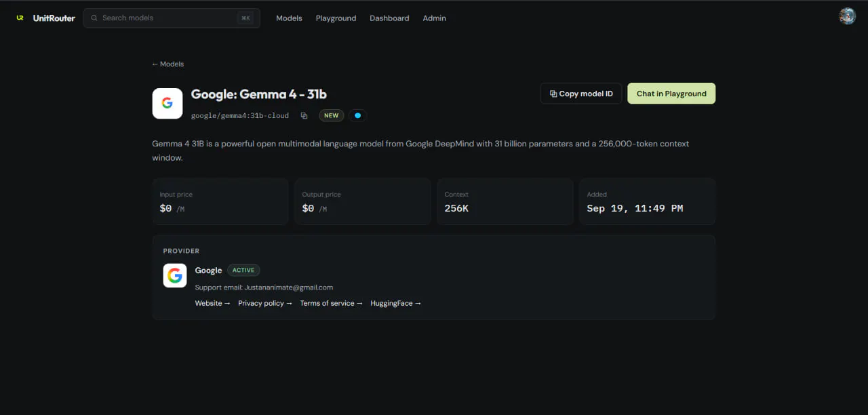Click the search magnifier icon
Viewport: 868px width, 415px height.
coord(94,18)
